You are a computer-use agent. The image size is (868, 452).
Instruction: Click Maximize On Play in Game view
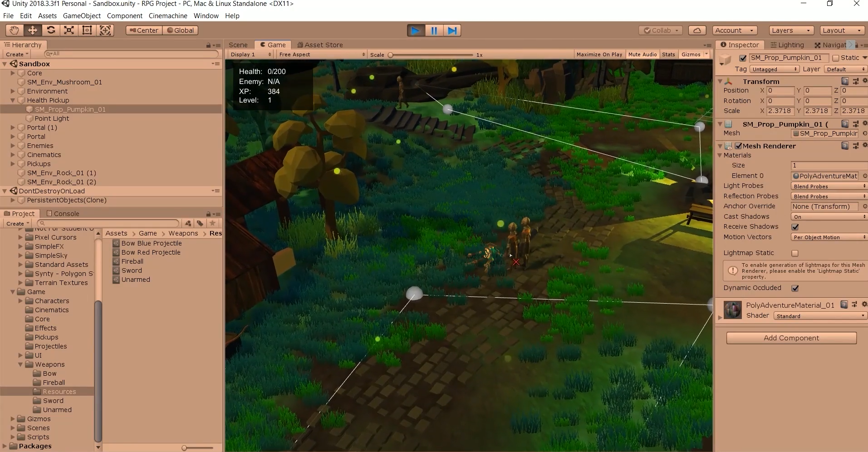pyautogui.click(x=599, y=54)
